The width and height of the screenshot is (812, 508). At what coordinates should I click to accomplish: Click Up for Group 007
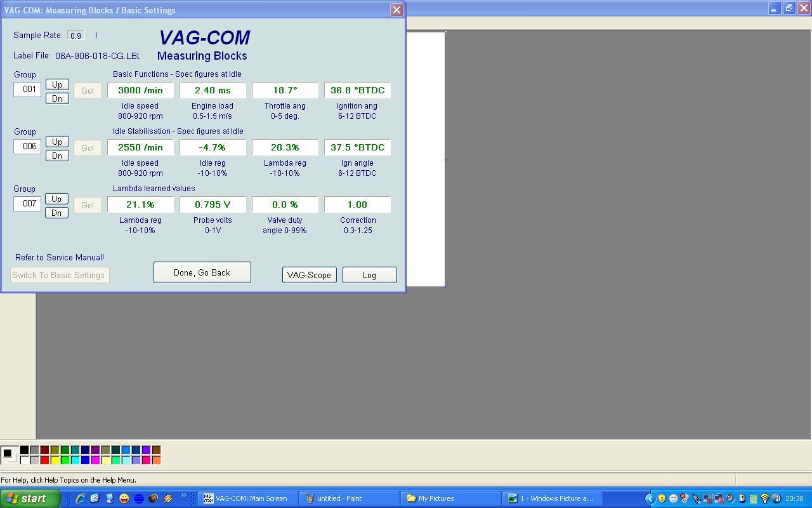pyautogui.click(x=57, y=199)
